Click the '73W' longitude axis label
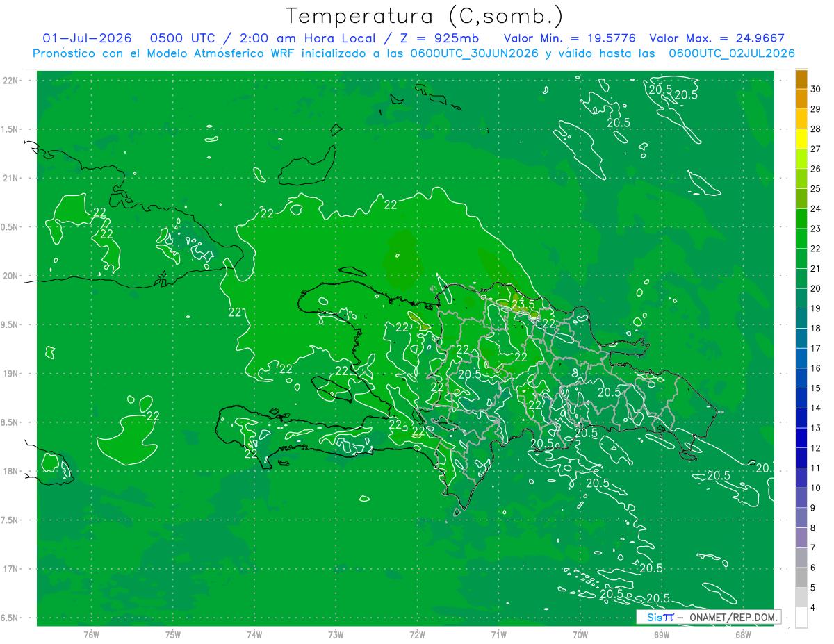This screenshot has height=644, width=834. tap(336, 635)
